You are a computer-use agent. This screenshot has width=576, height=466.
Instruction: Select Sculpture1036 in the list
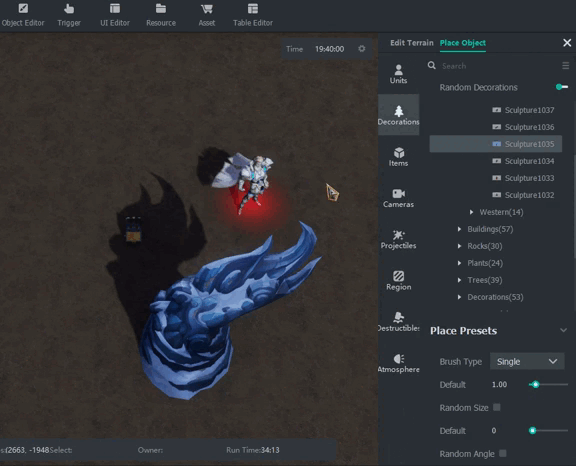tap(523, 127)
